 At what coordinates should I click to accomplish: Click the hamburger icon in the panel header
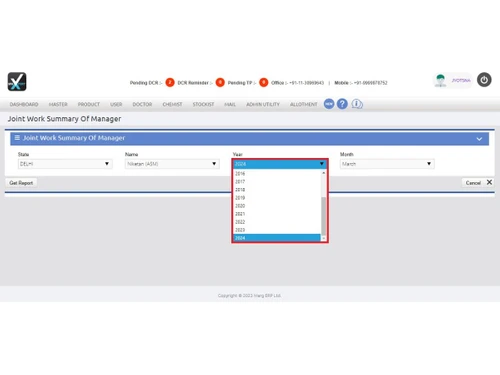[17, 138]
